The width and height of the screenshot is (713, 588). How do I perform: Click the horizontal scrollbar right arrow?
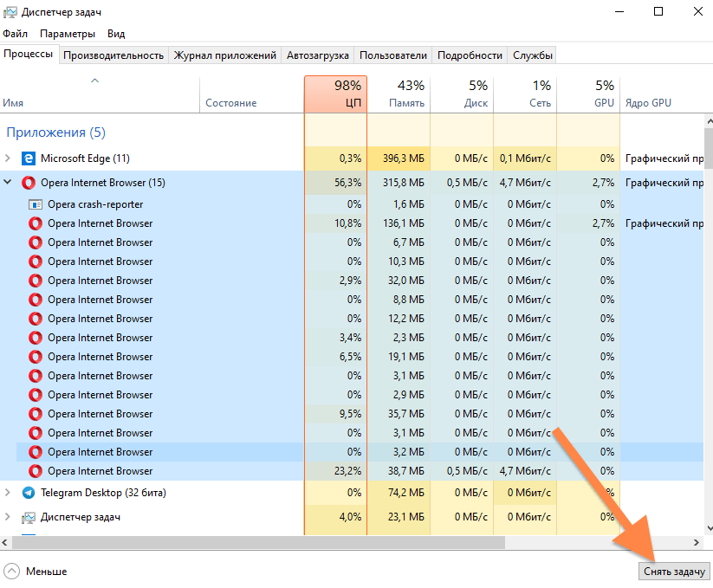[x=697, y=542]
